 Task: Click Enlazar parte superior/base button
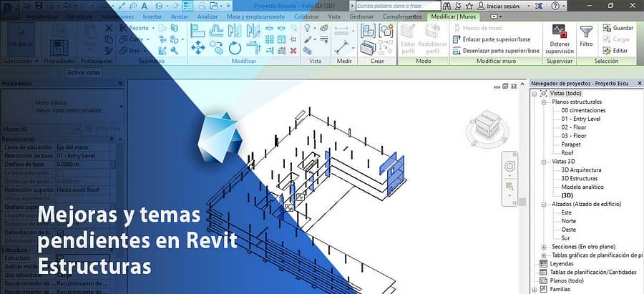[x=491, y=39]
